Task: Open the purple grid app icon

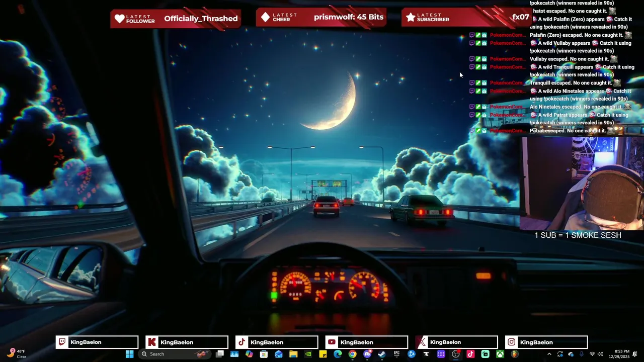Action: (x=441, y=354)
